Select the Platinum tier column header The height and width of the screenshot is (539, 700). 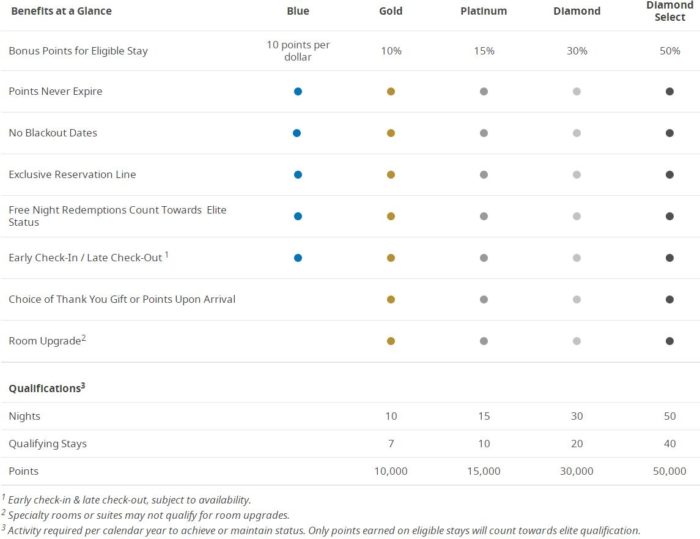[484, 11]
